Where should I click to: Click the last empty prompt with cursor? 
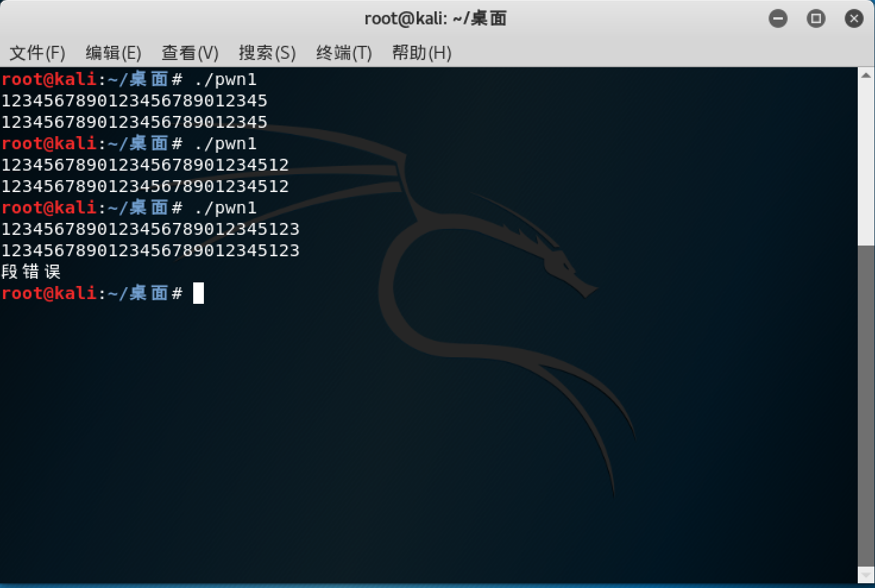pos(102,293)
